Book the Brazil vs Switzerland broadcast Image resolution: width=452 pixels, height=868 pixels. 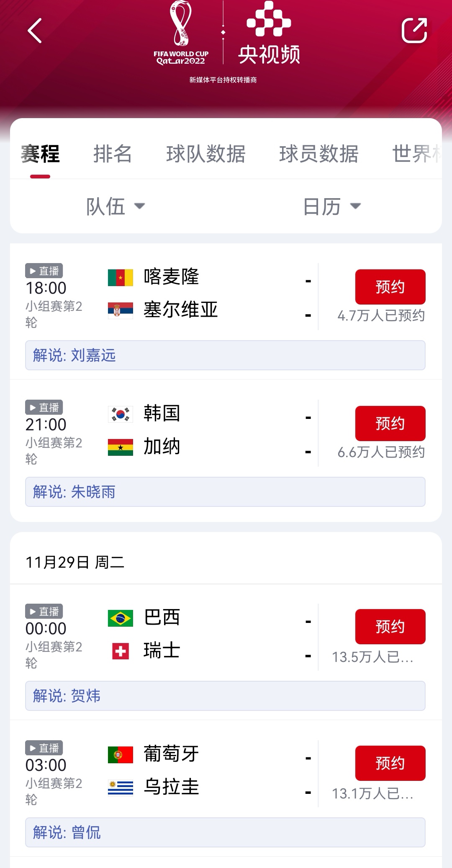[x=390, y=627]
